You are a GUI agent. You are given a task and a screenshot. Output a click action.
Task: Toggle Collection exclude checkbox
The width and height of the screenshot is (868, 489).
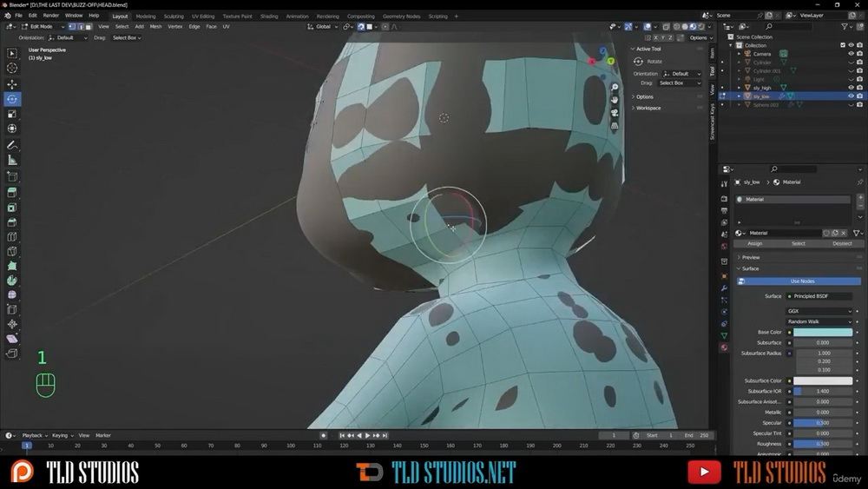[x=843, y=45]
